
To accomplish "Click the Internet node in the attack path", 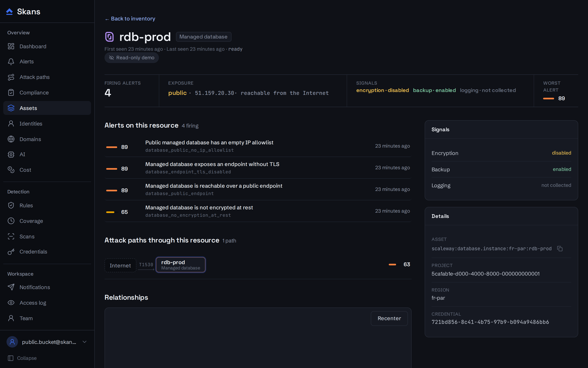I will 120,265.
